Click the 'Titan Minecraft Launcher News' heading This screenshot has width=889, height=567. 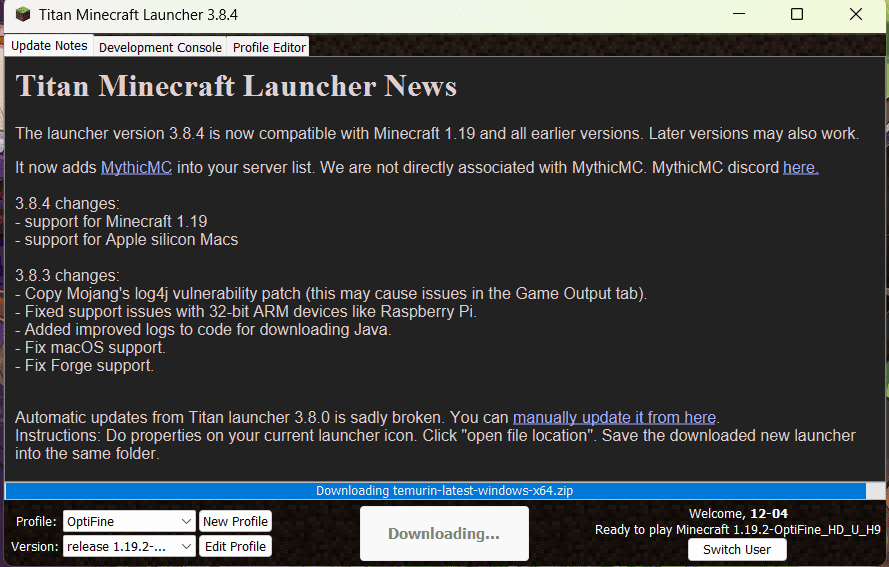(236, 86)
